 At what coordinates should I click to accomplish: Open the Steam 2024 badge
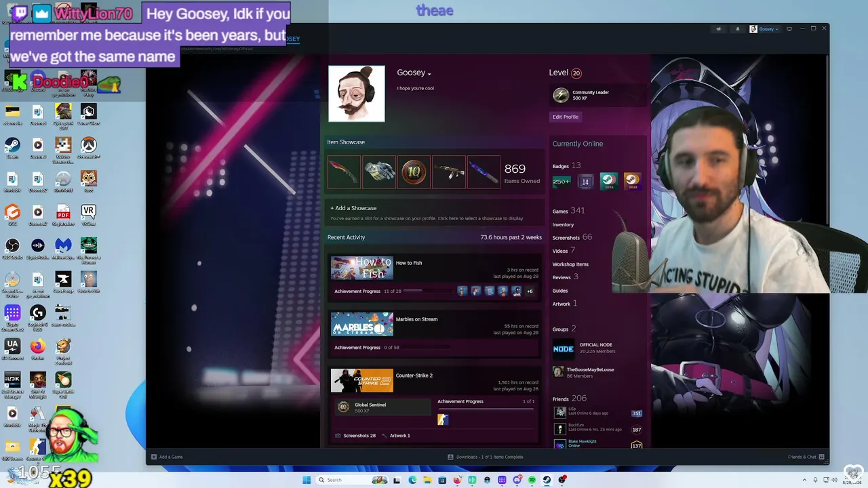pyautogui.click(x=609, y=181)
